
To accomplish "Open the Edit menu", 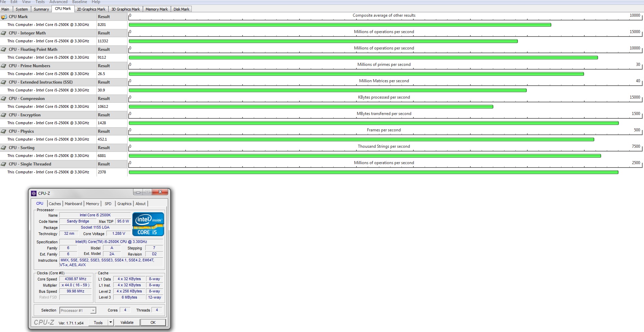I will click(14, 2).
